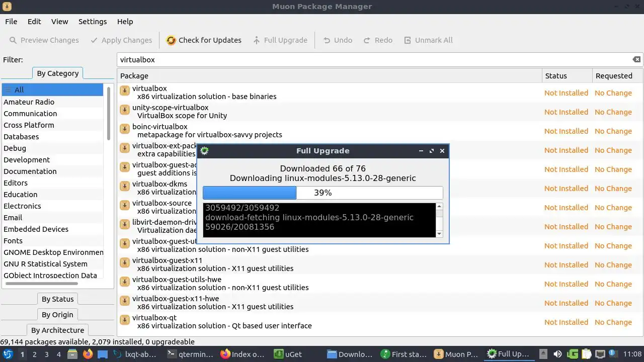Select the Cross Platform category
This screenshot has width=644, height=362.
[52, 125]
